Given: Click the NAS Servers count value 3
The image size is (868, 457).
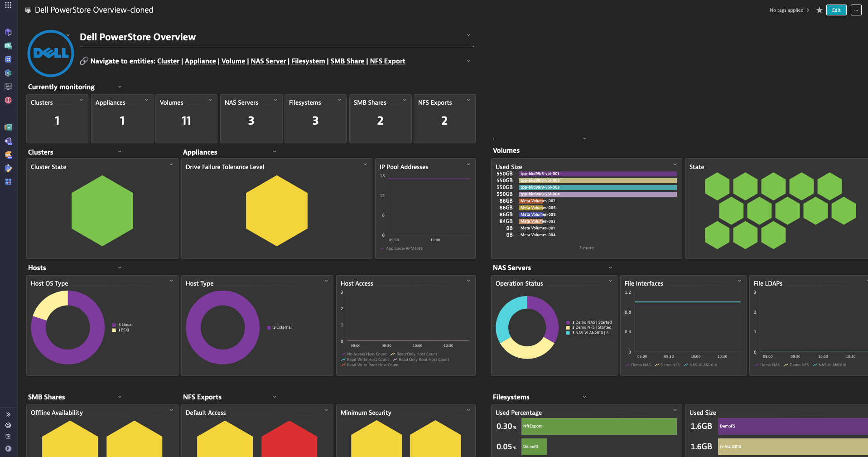Looking at the screenshot, I should click(251, 121).
